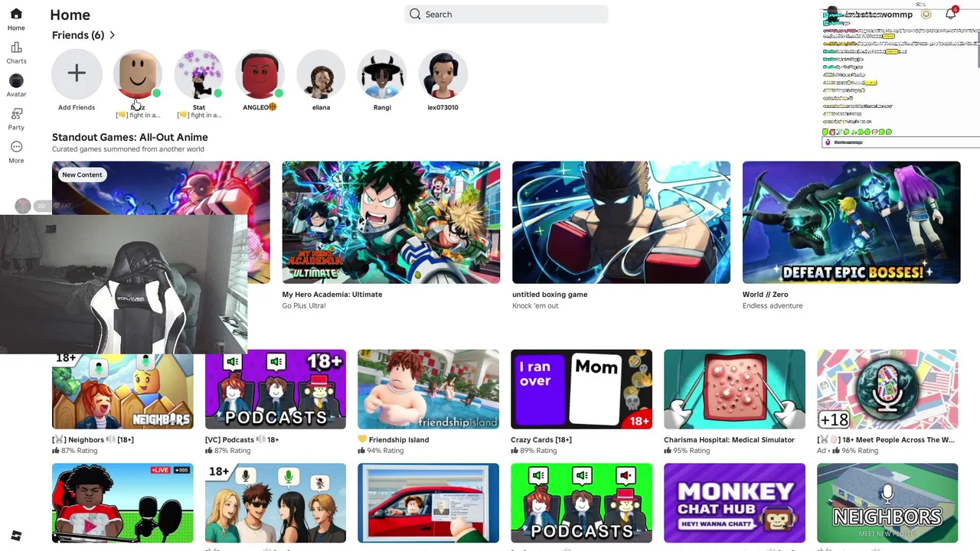This screenshot has height=551, width=980.
Task: Click the 'Go Plus Ultra!' subtitle
Action: tap(304, 305)
